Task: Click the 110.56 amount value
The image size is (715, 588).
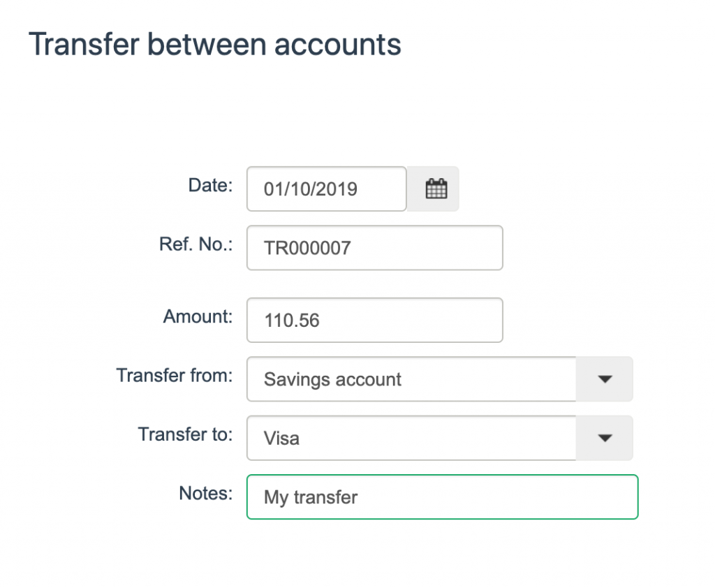Action: pyautogui.click(x=292, y=321)
